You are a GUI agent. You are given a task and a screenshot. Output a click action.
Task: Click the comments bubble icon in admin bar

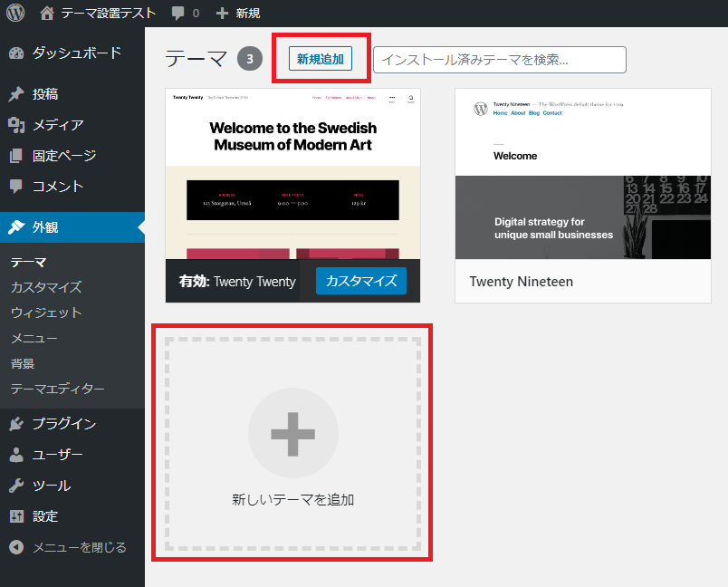[178, 14]
